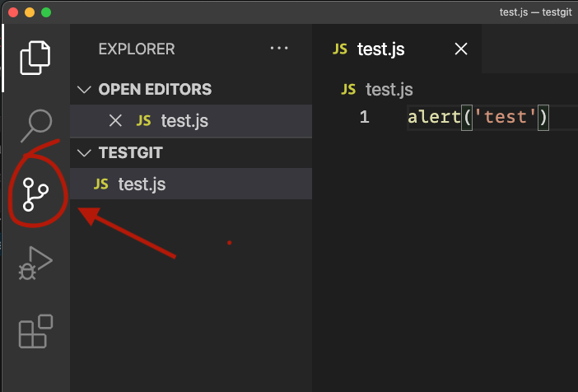Viewport: 578px width, 392px height.
Task: Close test.js from the Open Editors list
Action: coord(115,120)
